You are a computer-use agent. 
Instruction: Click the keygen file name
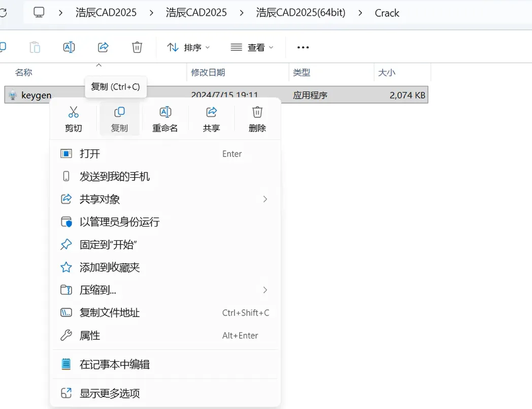point(37,96)
